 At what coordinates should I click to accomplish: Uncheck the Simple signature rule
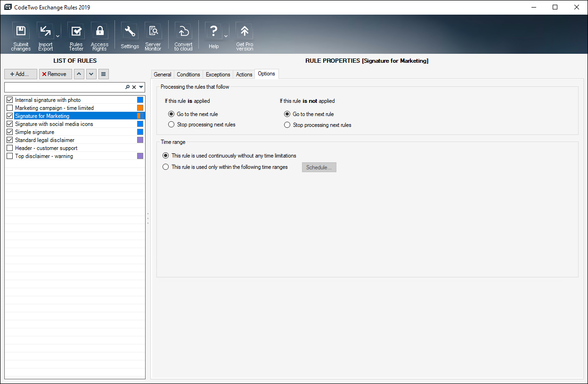point(9,132)
